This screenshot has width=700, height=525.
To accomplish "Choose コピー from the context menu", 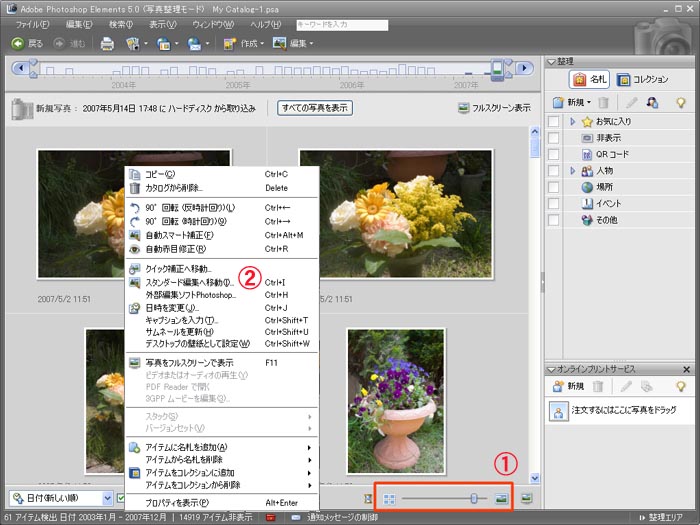I will [221, 175].
